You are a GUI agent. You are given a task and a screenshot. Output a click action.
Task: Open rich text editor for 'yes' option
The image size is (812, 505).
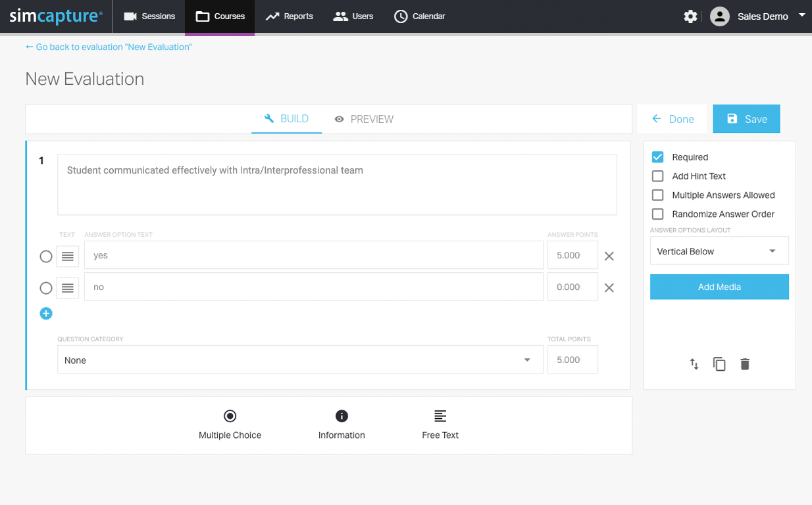click(68, 256)
